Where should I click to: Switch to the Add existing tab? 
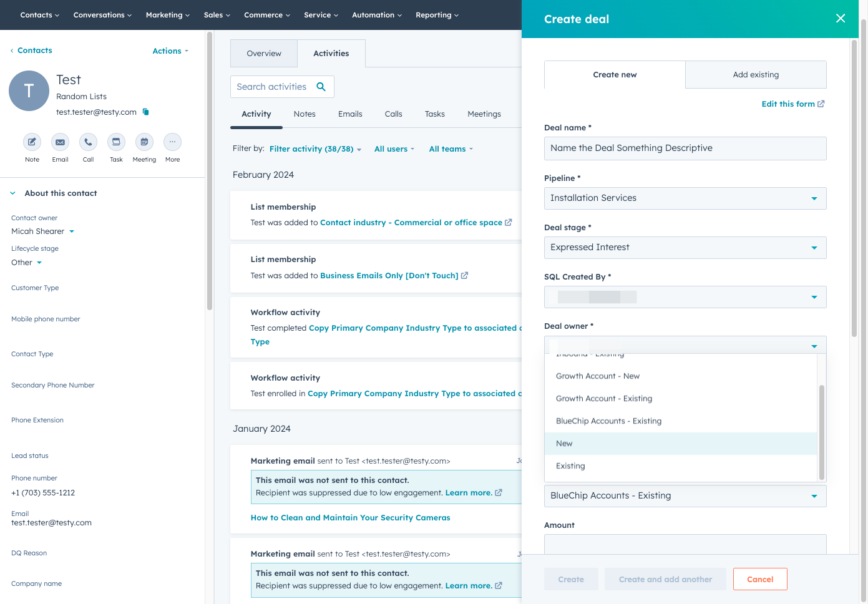pos(756,75)
